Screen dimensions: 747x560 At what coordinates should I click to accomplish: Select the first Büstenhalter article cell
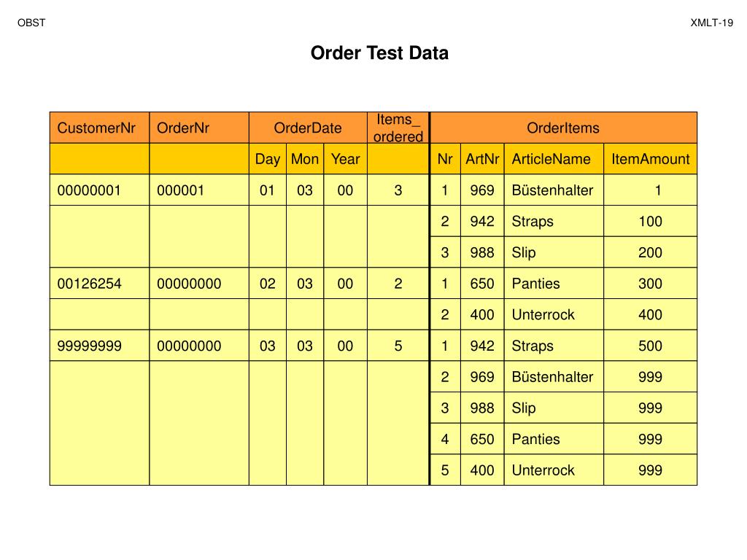(x=554, y=190)
